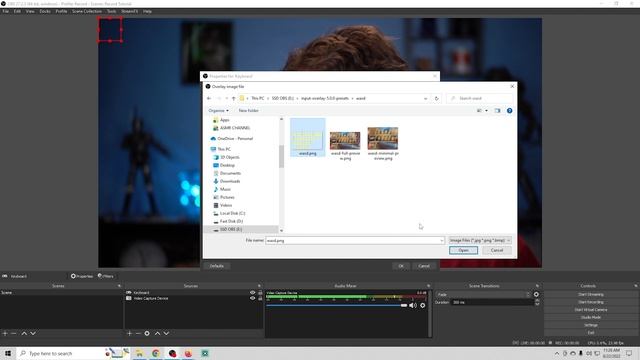Remove the selected scene with minus icon

pyautogui.click(x=13, y=333)
